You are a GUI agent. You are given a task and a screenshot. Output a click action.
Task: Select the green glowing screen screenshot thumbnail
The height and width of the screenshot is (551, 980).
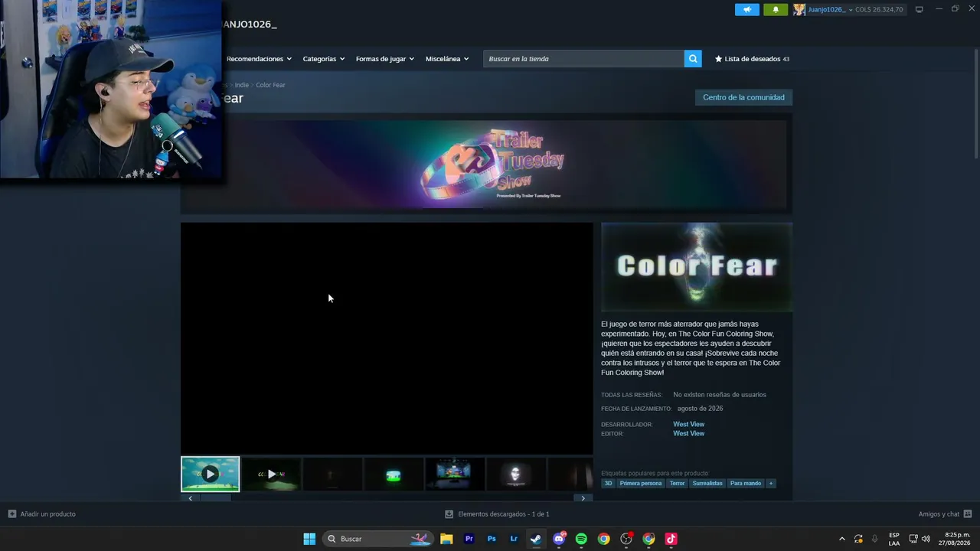pyautogui.click(x=394, y=474)
